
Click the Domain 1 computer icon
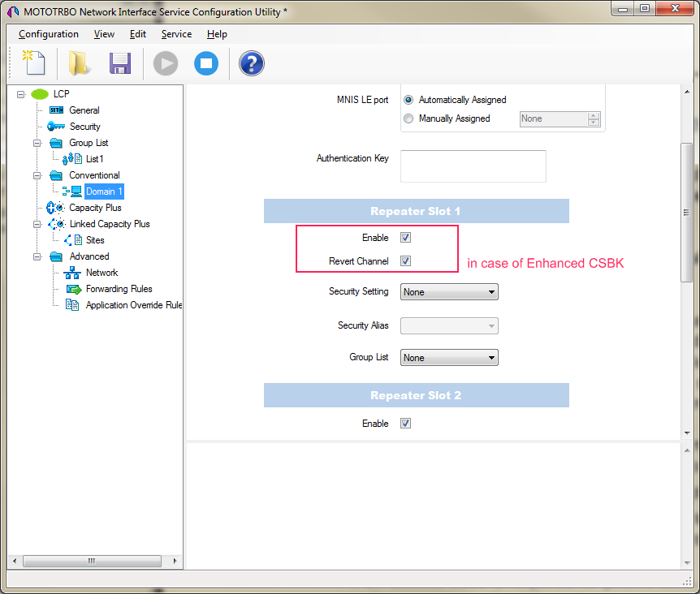pos(72,192)
